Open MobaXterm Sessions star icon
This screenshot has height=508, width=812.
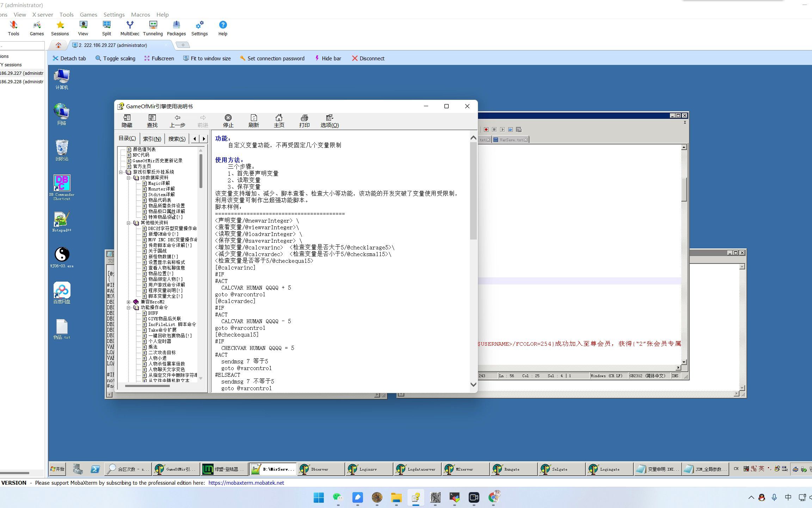point(60,28)
